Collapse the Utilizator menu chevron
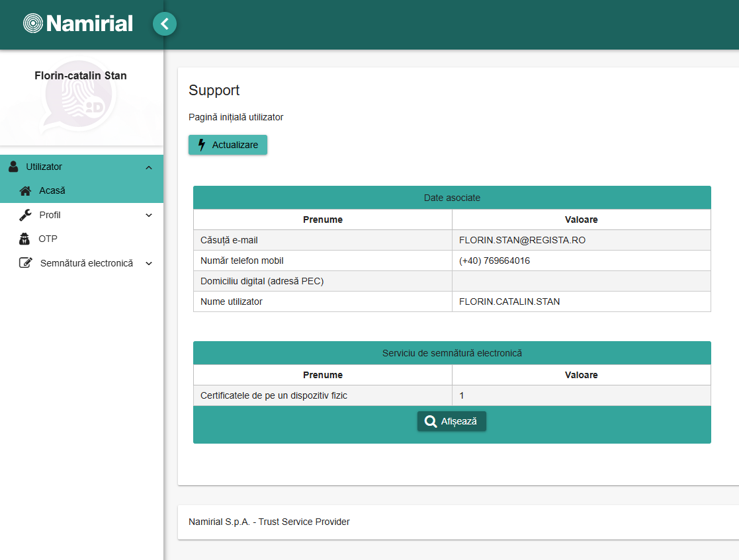Screen dimensions: 739x560 [149, 167]
